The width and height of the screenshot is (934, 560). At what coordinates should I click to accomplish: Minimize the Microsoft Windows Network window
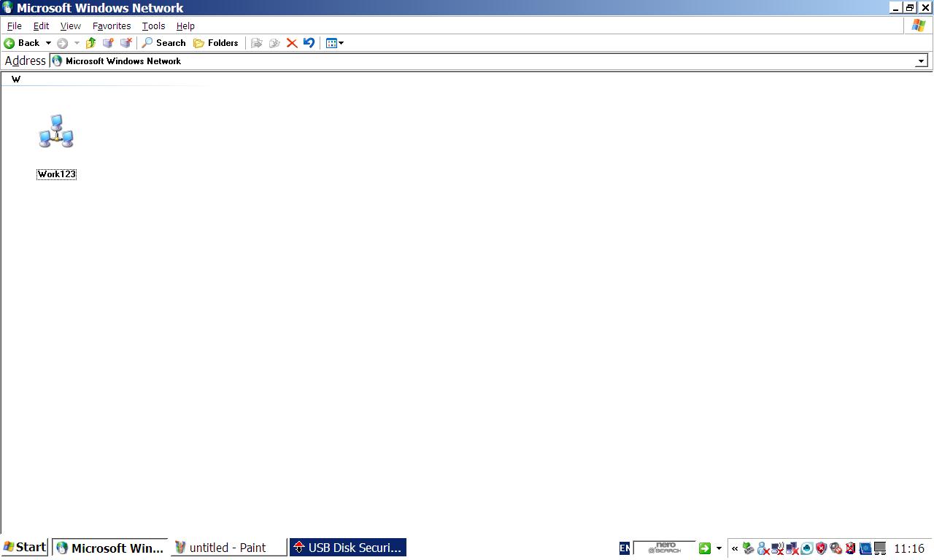point(895,8)
